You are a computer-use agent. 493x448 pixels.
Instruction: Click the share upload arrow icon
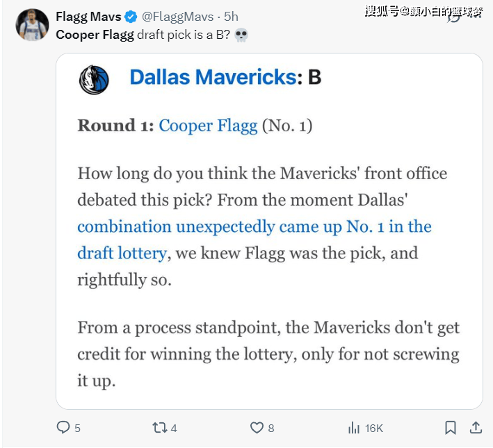click(476, 427)
